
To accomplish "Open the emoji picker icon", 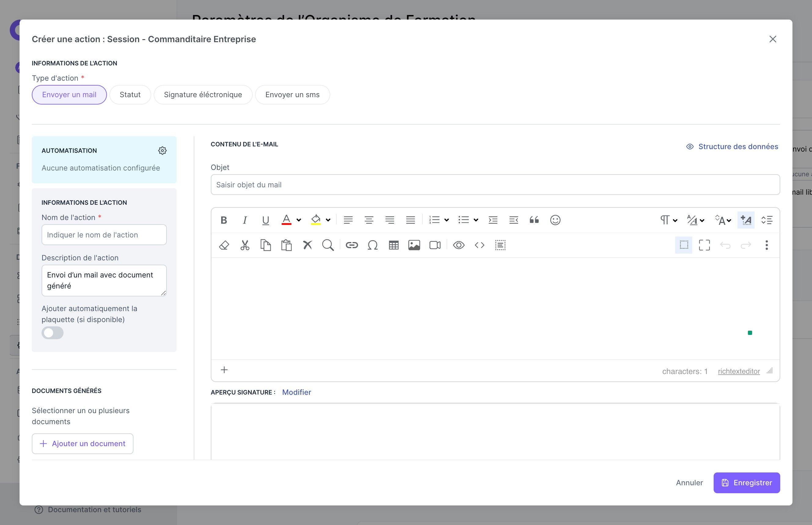I will tap(555, 220).
